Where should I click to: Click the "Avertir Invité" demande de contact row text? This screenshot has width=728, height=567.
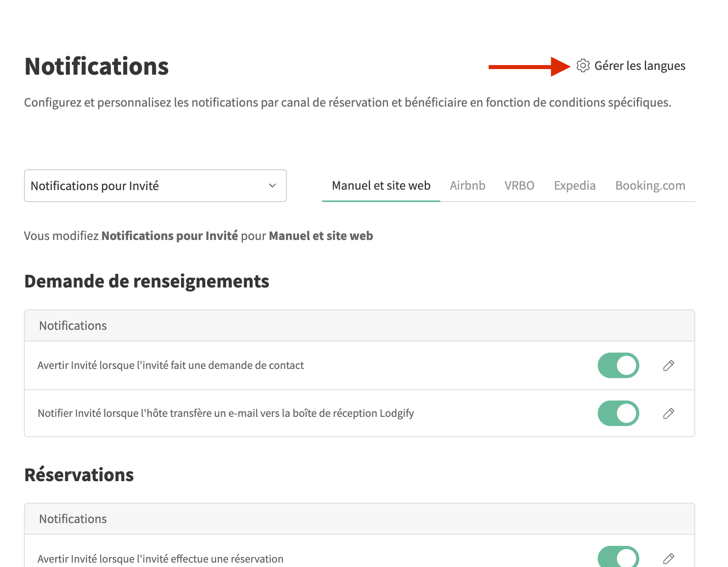pos(171,365)
